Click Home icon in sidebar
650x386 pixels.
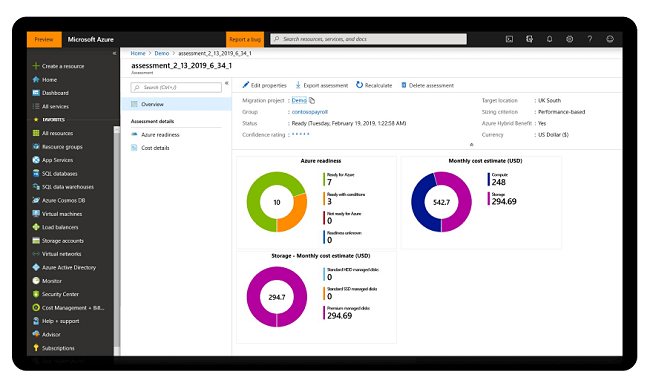[x=36, y=79]
